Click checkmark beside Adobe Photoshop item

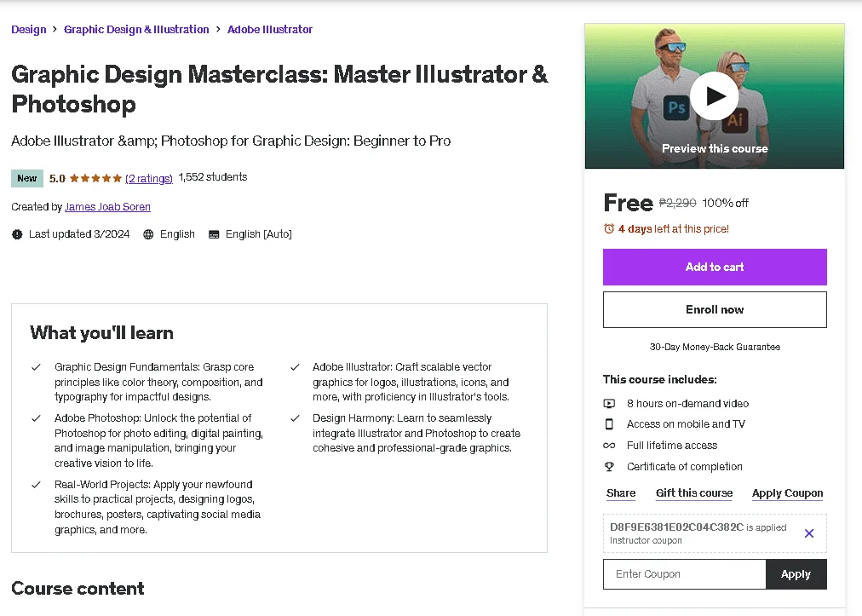(37, 418)
